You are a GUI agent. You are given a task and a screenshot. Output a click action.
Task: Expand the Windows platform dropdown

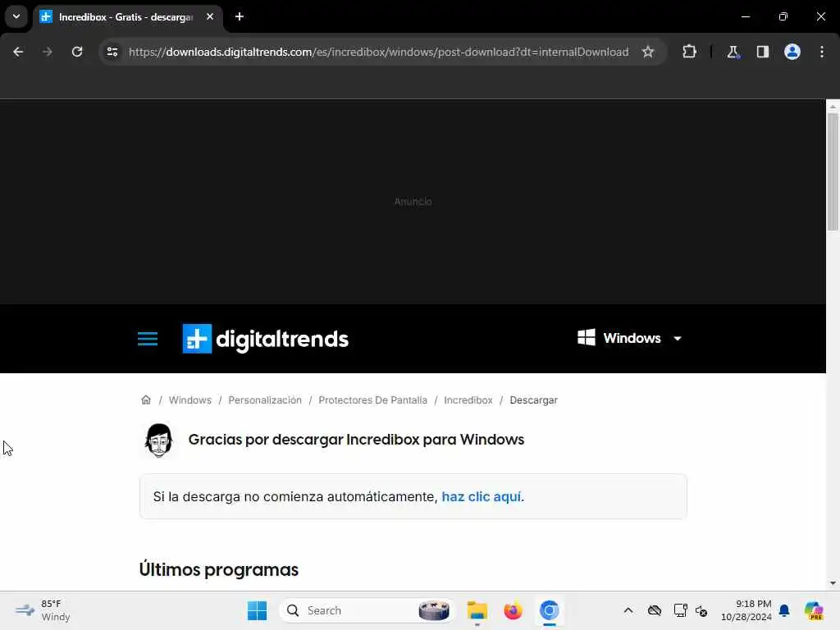pos(629,338)
